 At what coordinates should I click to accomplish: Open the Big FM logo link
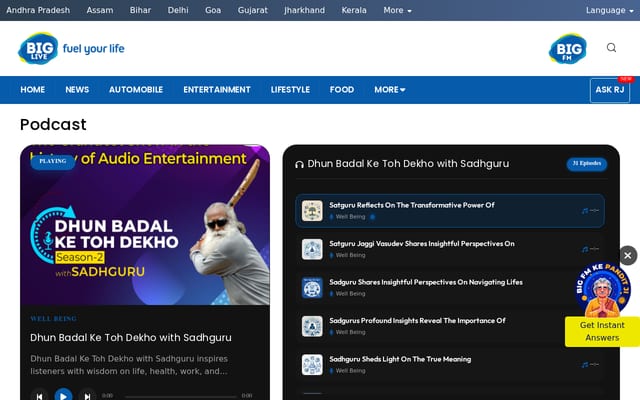tap(568, 49)
